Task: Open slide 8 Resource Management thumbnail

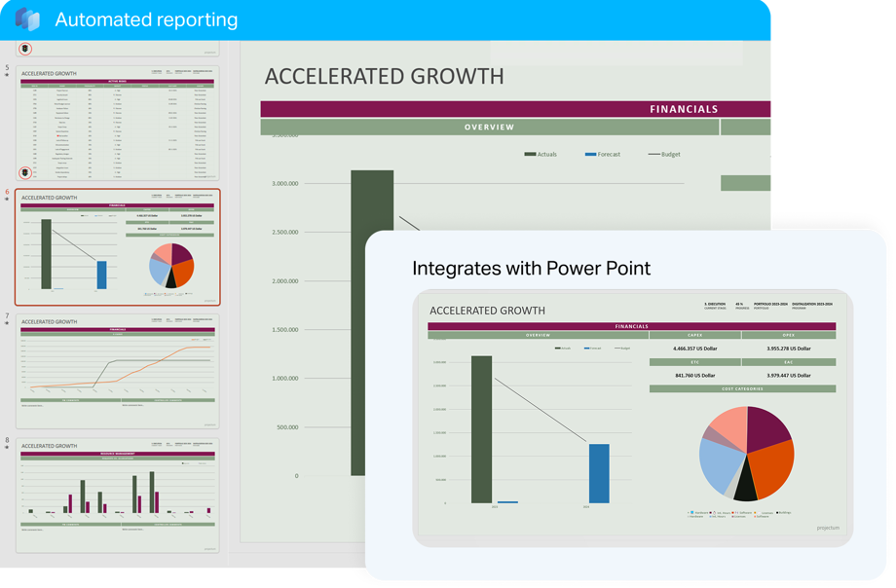Action: coord(117,495)
